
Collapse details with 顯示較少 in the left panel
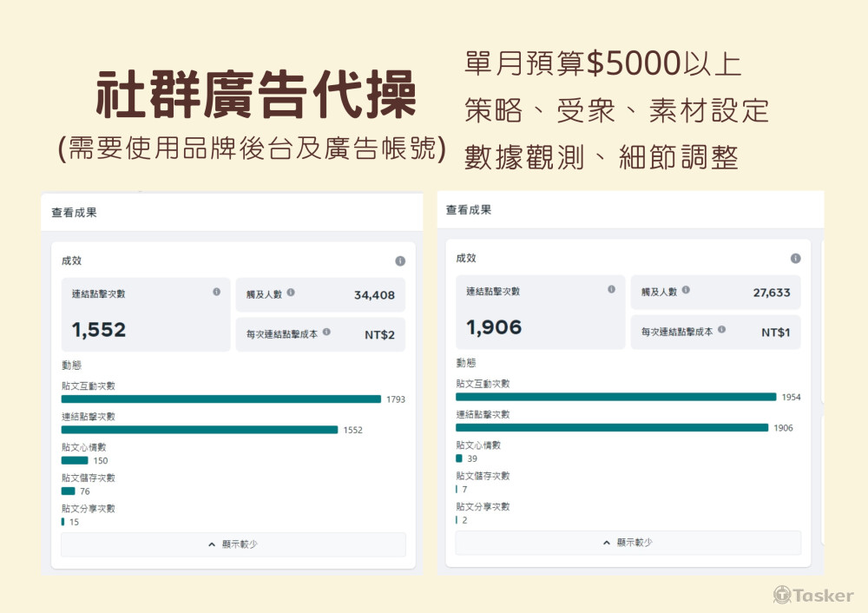click(233, 544)
